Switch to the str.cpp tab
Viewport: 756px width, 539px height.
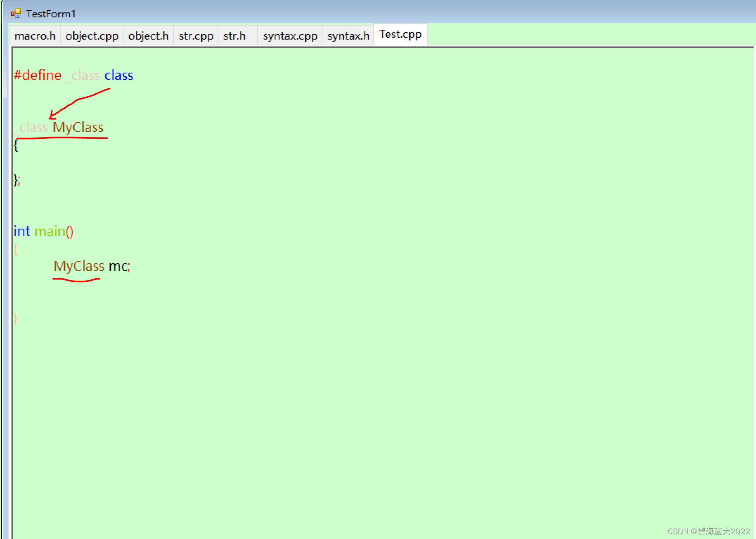196,36
